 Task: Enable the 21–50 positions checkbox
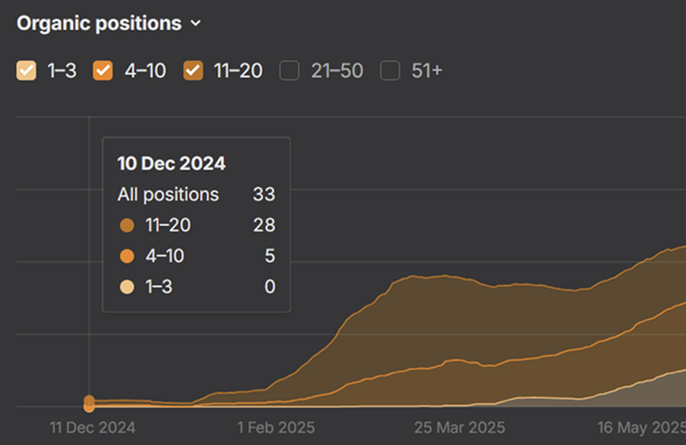tap(289, 70)
